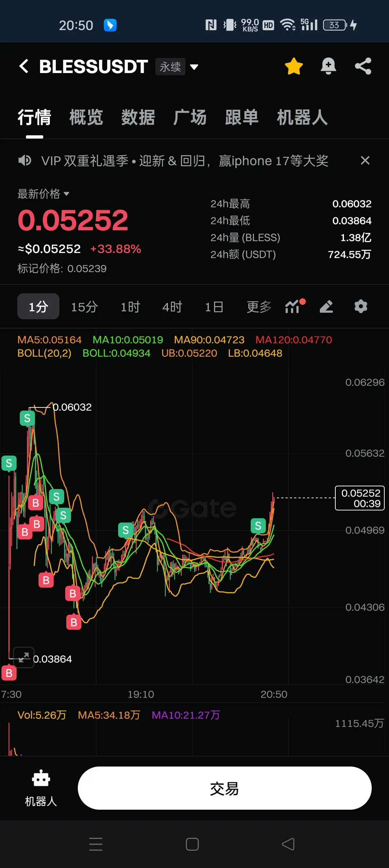Tap the B marker beside the 0.03864 low
The image size is (389, 868).
point(9,673)
